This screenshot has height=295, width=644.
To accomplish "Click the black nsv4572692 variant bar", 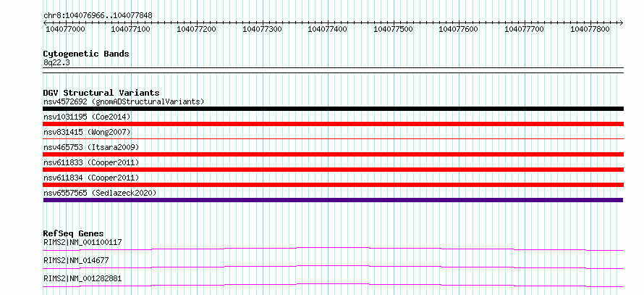I will 333,109.
